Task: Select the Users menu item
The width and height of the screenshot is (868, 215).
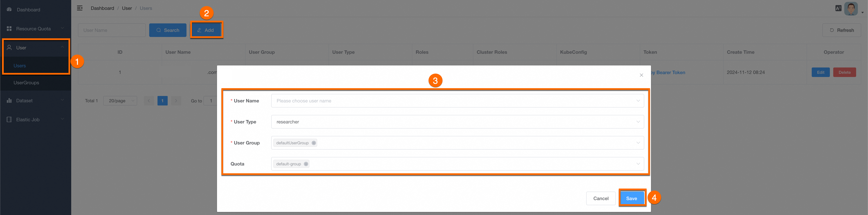Action: [x=19, y=66]
